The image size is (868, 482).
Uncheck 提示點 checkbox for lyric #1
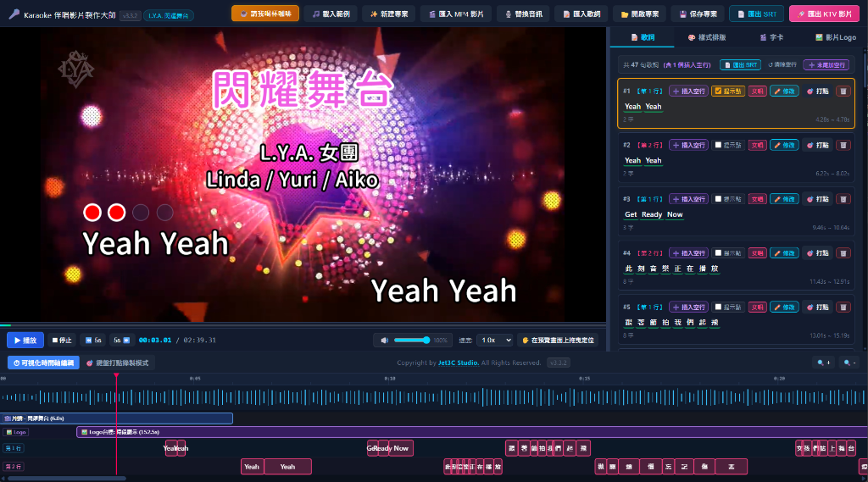(718, 91)
